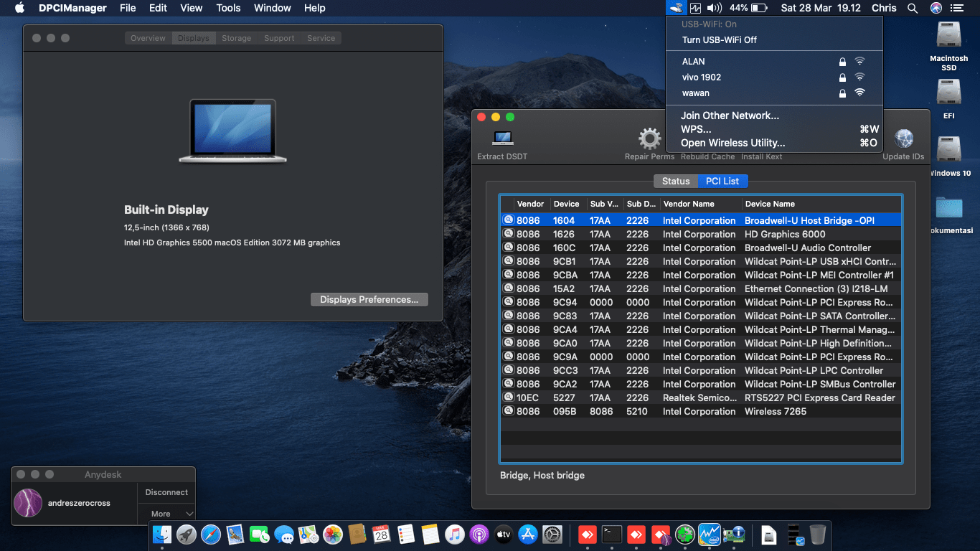The width and height of the screenshot is (980, 551).
Task: Choose Join Other Network menu entry
Action: [730, 116]
